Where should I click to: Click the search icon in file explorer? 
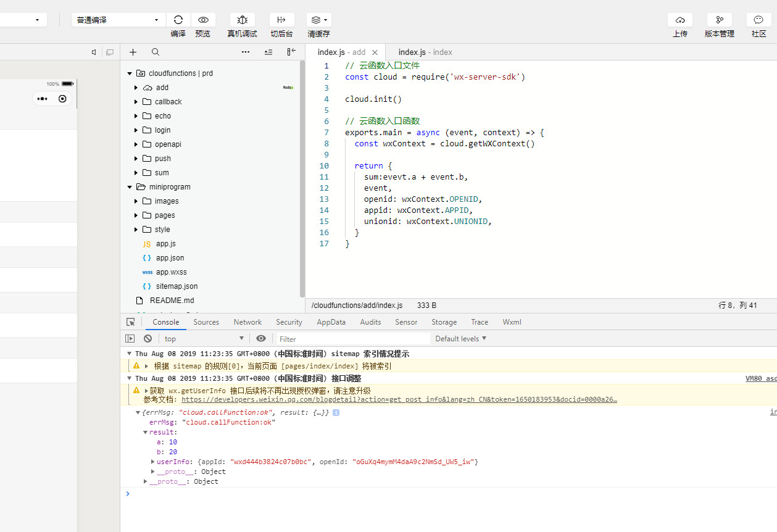[156, 52]
